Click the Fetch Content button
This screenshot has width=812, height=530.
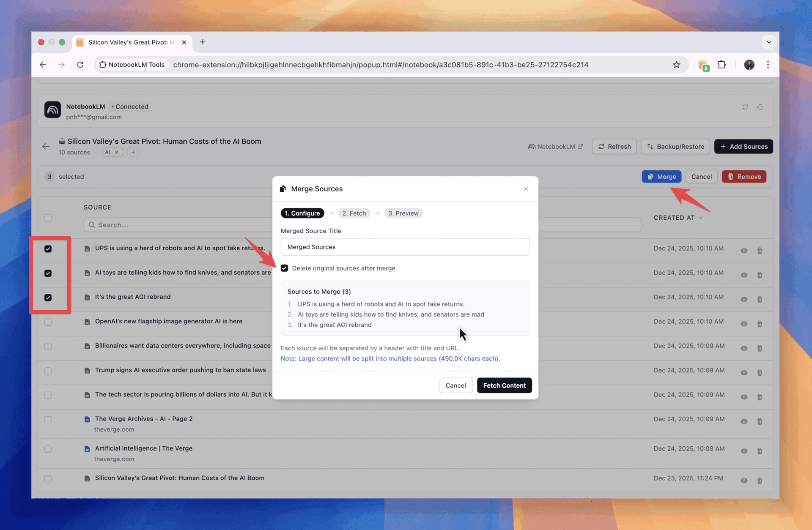click(x=504, y=385)
